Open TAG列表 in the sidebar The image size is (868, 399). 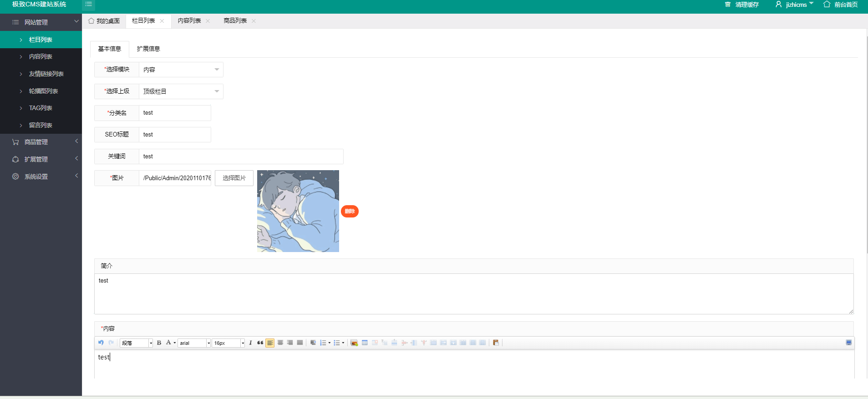click(x=41, y=108)
